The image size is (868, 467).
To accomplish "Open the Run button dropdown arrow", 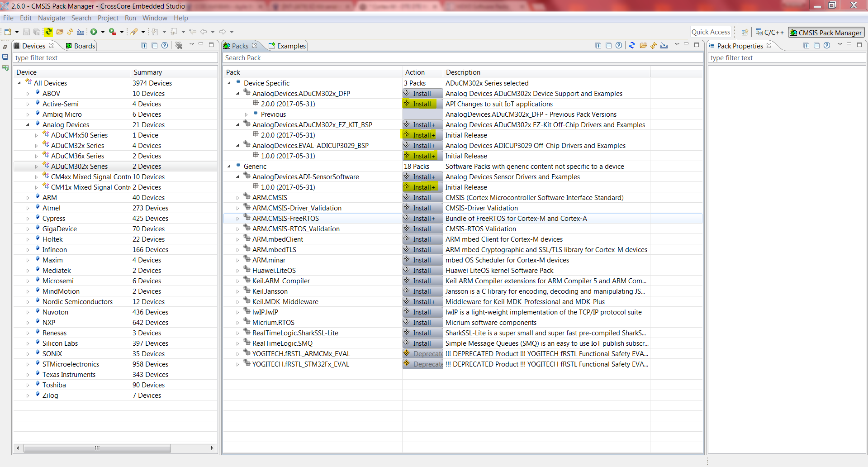I will point(103,32).
